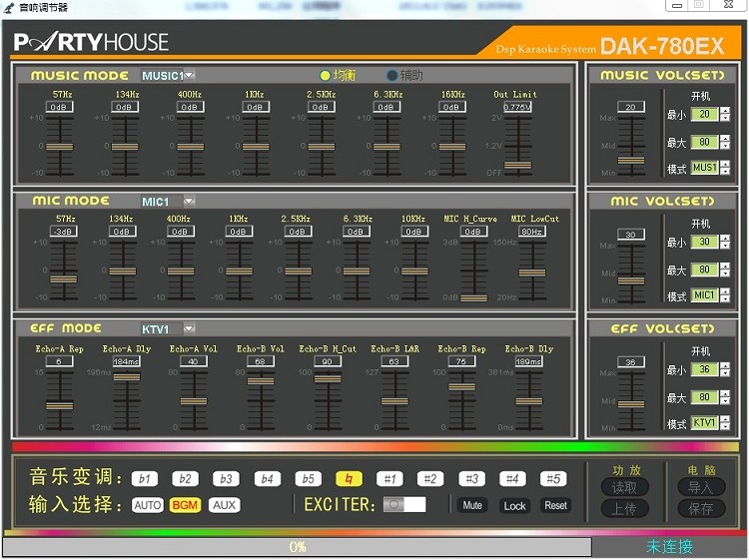The image size is (749, 560).
Task: Toggle the EXCITER switch
Action: pyautogui.click(x=404, y=505)
